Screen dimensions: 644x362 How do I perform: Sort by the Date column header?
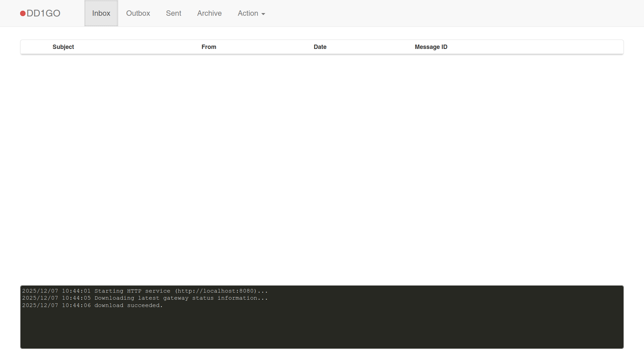point(320,47)
